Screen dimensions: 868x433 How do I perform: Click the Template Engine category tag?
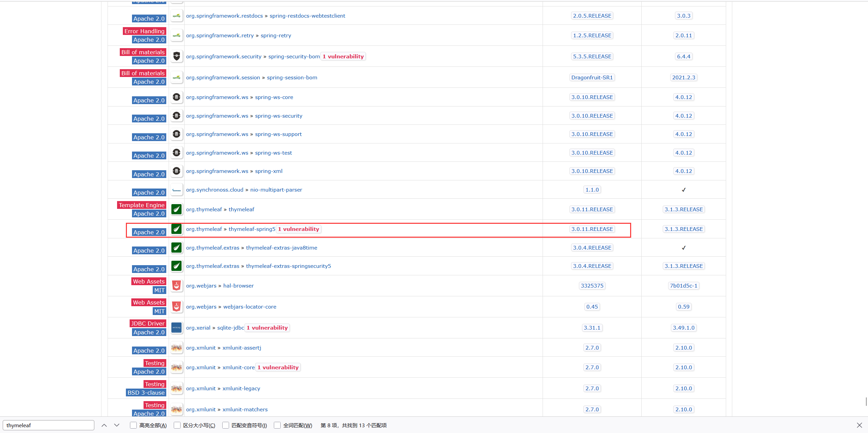(x=141, y=205)
